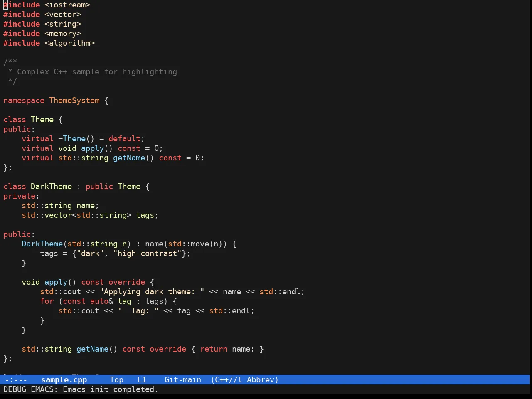Image resolution: width=532 pixels, height=399 pixels.
Task: Click the sample.cpp buffer name in mode line
Action: pyautogui.click(x=64, y=379)
